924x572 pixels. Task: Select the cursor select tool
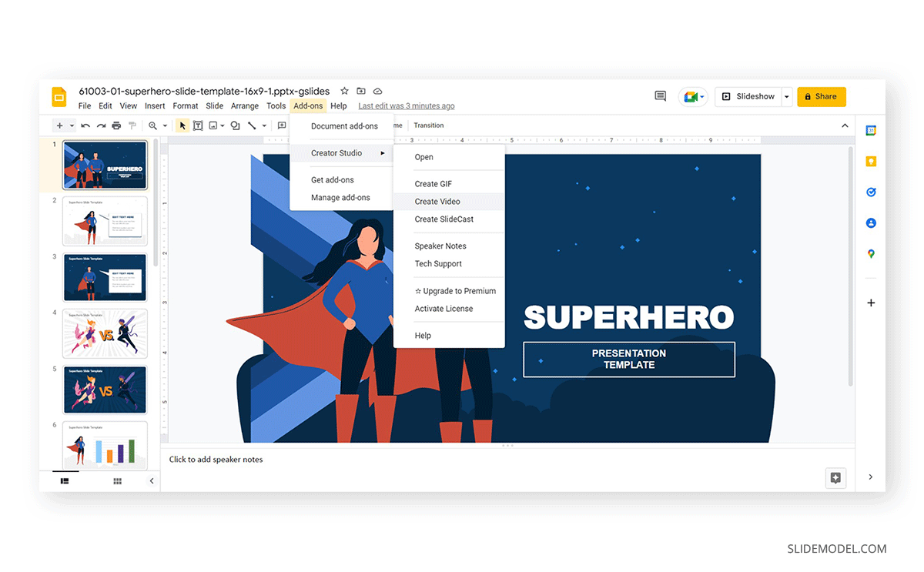(182, 125)
